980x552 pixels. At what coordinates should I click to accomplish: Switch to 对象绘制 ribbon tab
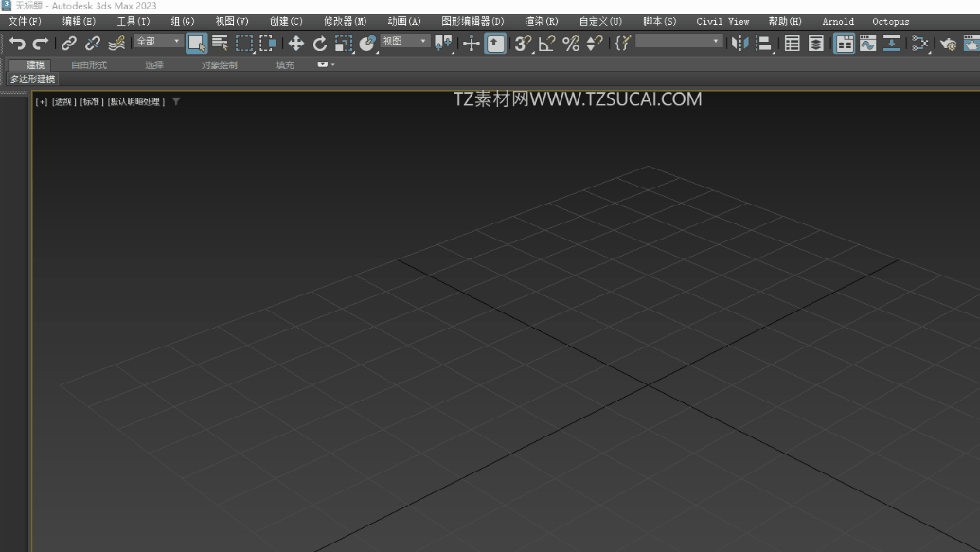coord(220,65)
